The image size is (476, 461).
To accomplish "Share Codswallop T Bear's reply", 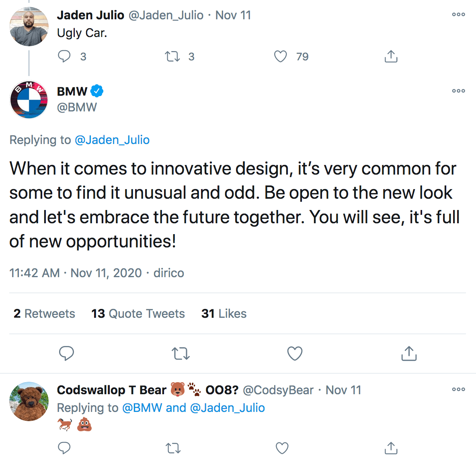I will 391,448.
